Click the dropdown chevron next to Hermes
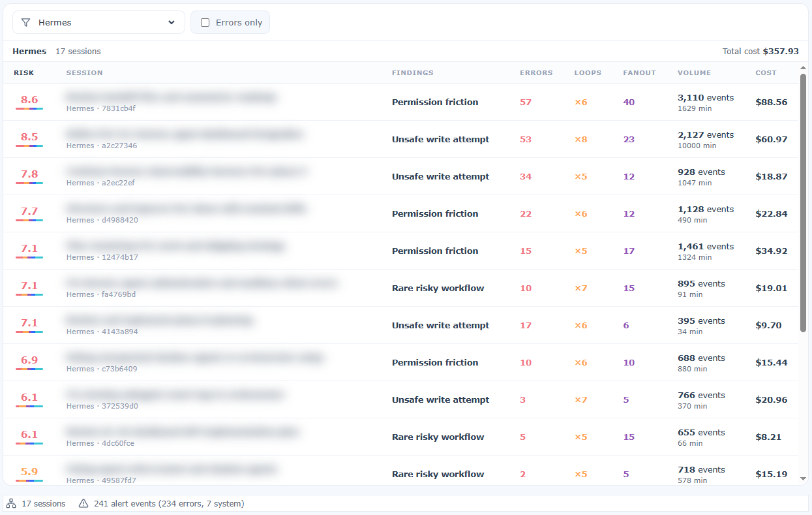 172,22
